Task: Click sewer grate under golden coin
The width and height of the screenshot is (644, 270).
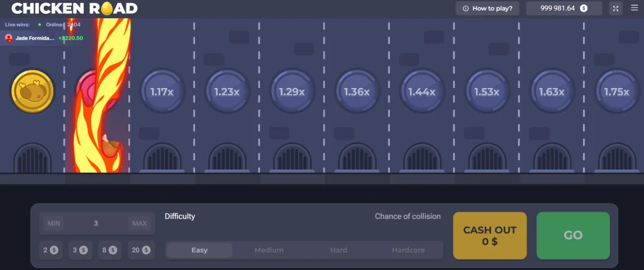Action: (33, 158)
